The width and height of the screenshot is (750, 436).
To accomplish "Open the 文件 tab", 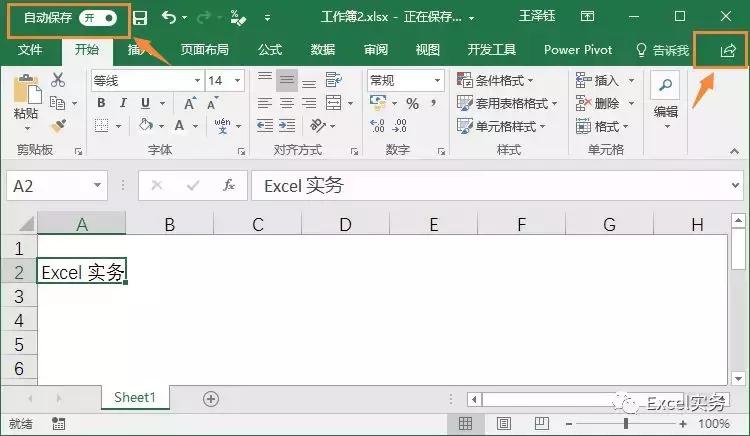I will pyautogui.click(x=30, y=50).
